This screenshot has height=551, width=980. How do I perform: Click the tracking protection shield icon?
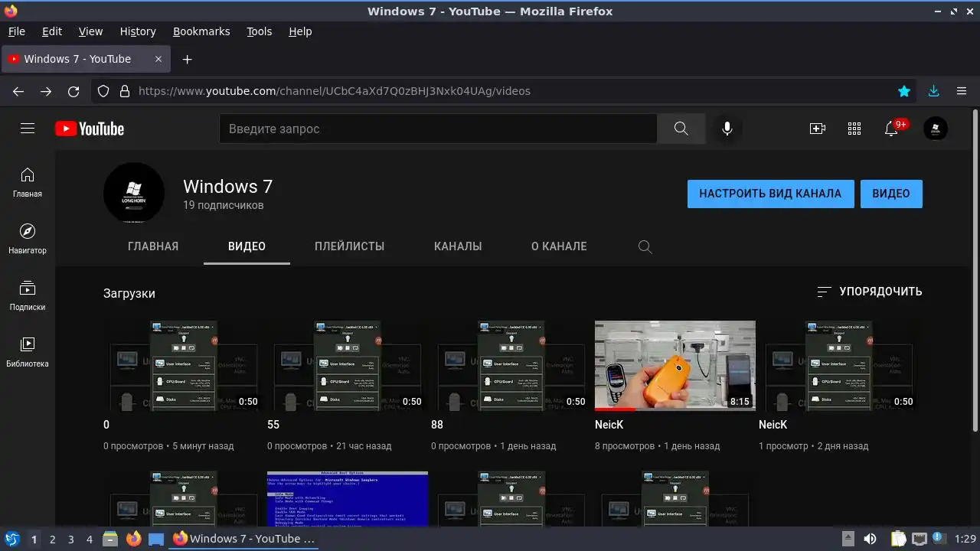(x=103, y=91)
